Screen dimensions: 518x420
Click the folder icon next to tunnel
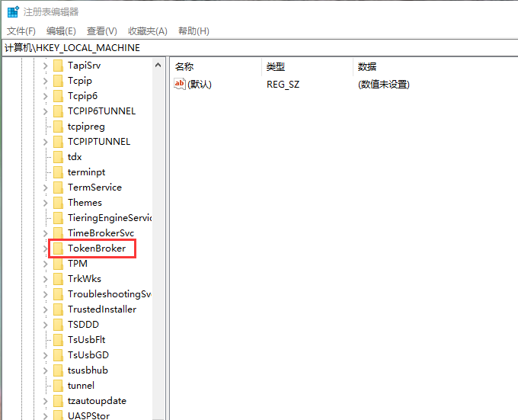point(58,386)
